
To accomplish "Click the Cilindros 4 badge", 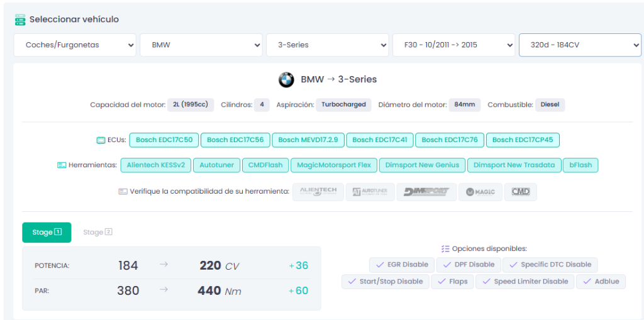I will (262, 105).
